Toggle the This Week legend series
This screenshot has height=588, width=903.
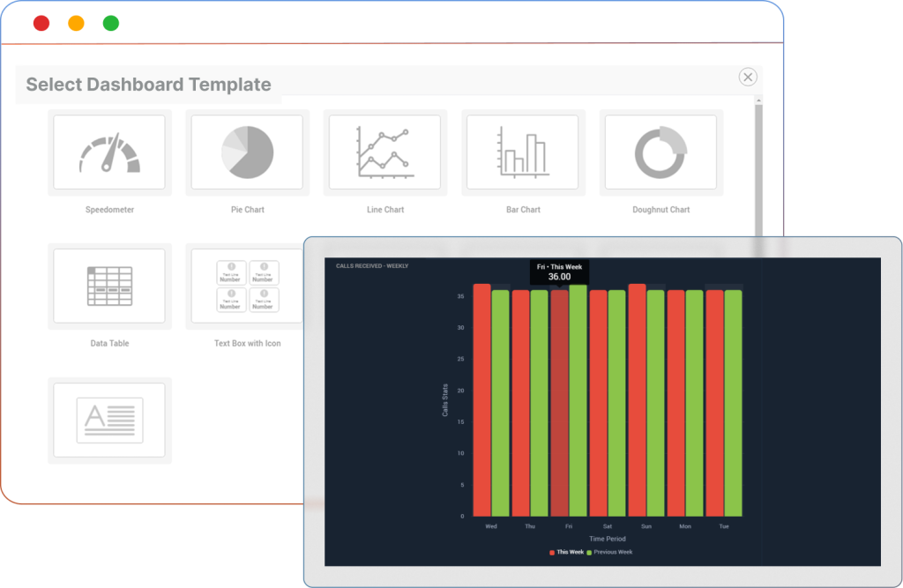[x=570, y=552]
